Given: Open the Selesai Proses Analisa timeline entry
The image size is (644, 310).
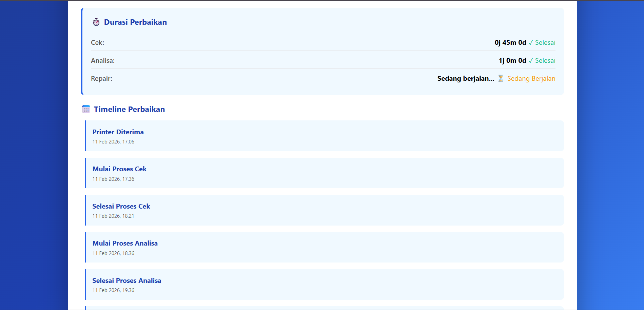Looking at the screenshot, I should tap(127, 280).
